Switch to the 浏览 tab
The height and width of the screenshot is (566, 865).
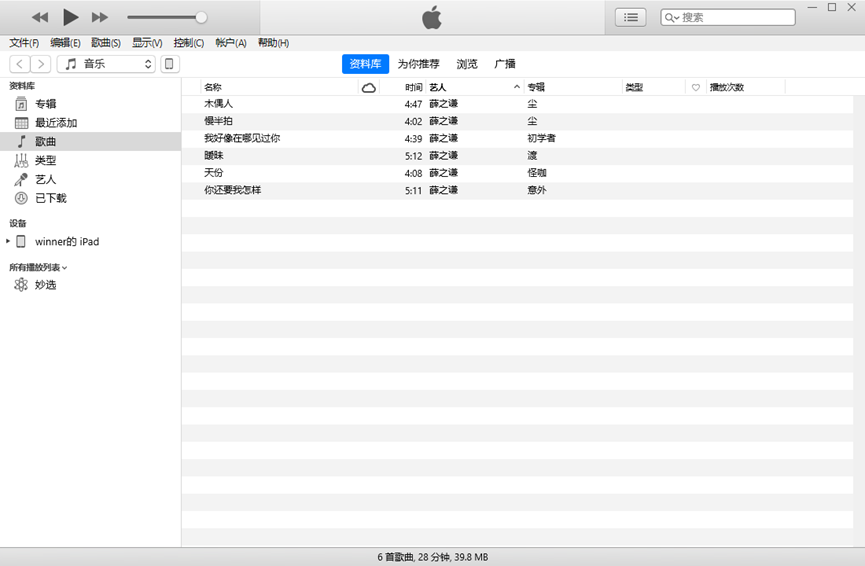click(x=467, y=64)
